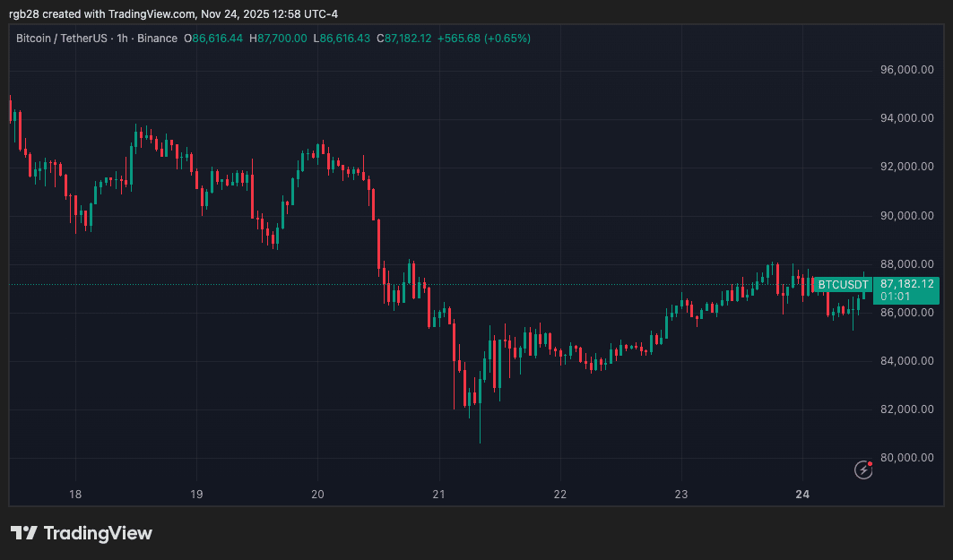Click the current price 87,182.12 label

(x=906, y=284)
